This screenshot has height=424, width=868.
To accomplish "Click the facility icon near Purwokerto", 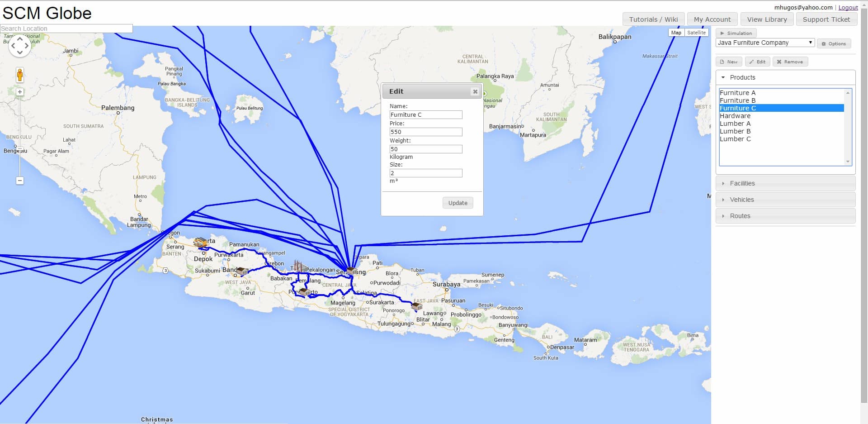I will tap(305, 292).
